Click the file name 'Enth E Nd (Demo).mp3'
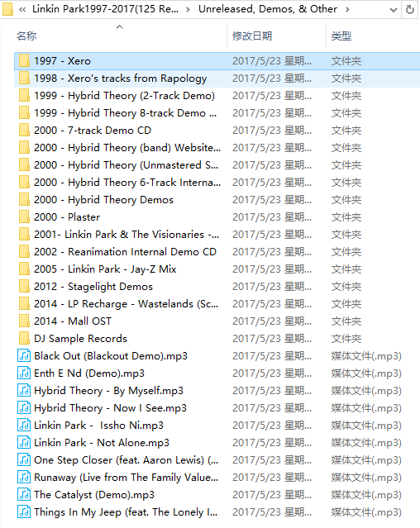 tap(89, 373)
